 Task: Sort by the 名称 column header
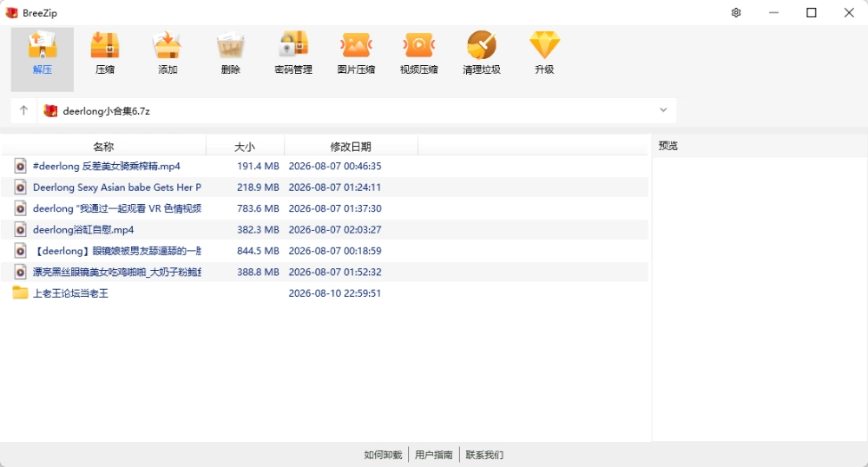(x=103, y=146)
